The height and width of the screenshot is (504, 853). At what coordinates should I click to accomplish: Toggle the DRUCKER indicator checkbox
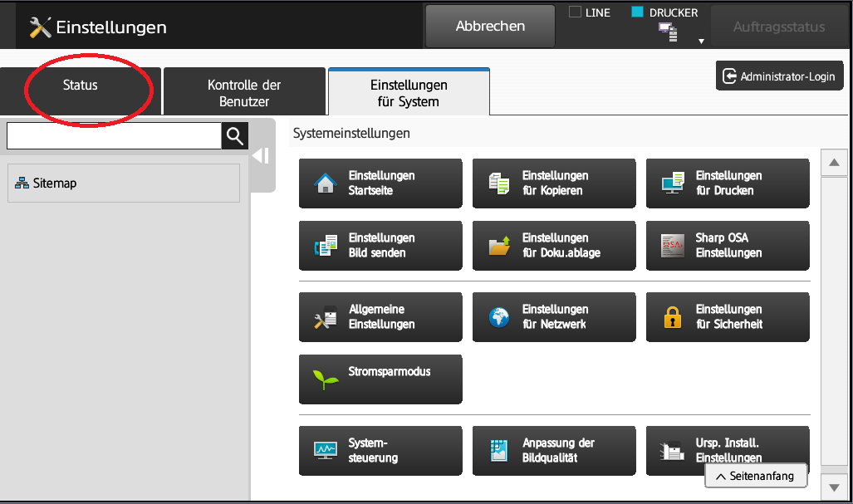click(638, 12)
